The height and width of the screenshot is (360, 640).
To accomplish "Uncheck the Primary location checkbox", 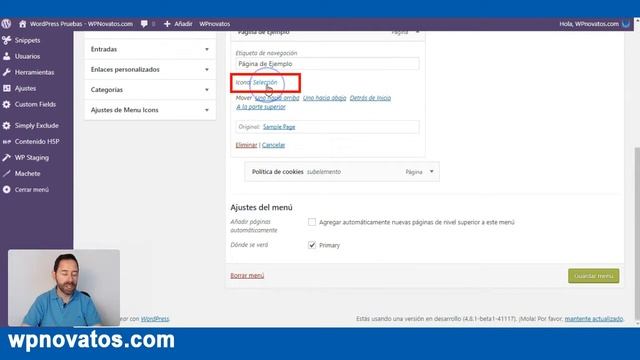I will click(x=312, y=245).
